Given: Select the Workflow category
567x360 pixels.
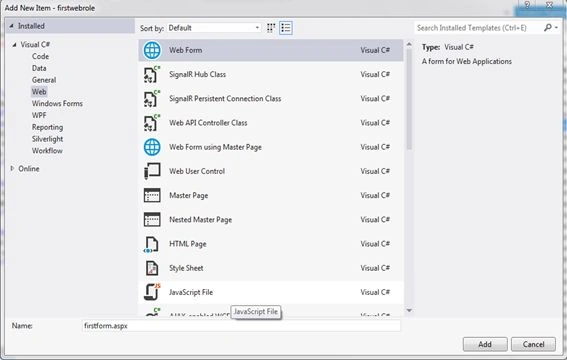Looking at the screenshot, I should point(47,151).
